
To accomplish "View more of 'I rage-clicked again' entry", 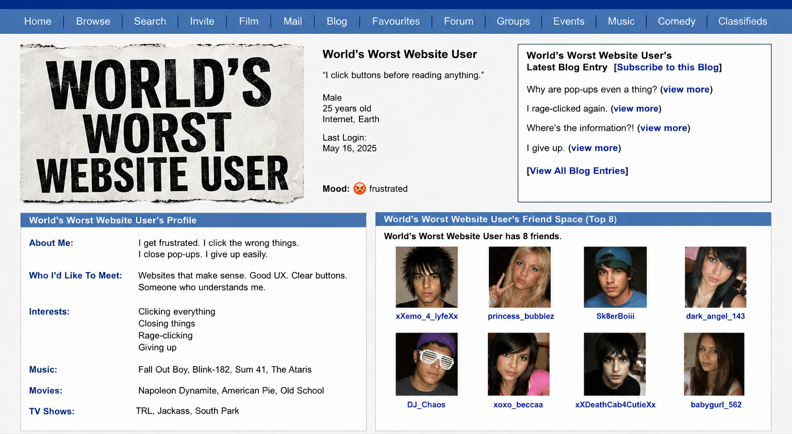I will click(636, 109).
